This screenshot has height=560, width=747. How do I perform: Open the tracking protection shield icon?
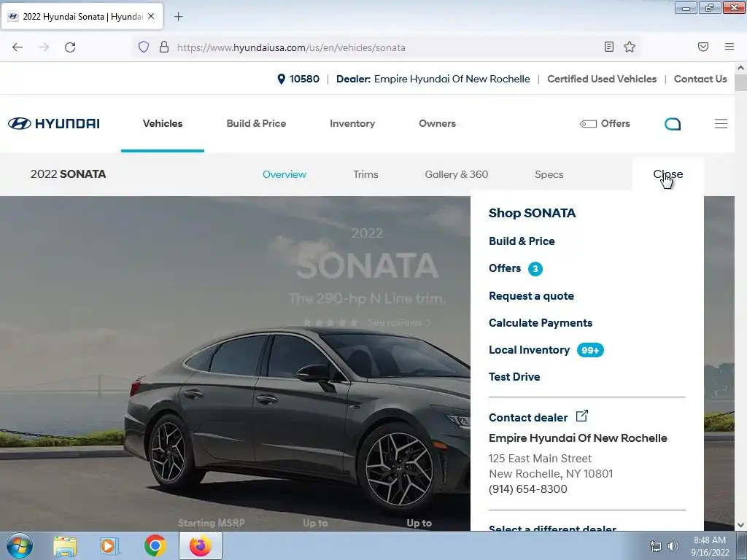(144, 47)
